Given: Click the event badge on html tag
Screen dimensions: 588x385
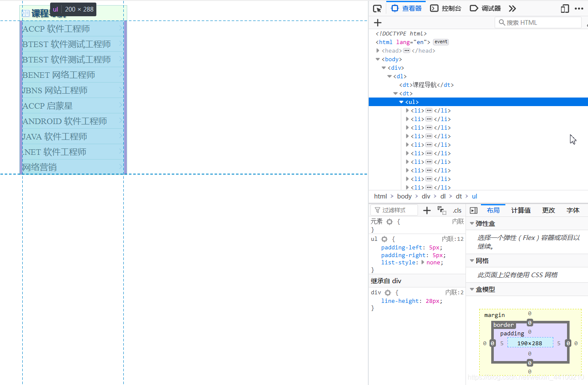Looking at the screenshot, I should click(x=441, y=42).
